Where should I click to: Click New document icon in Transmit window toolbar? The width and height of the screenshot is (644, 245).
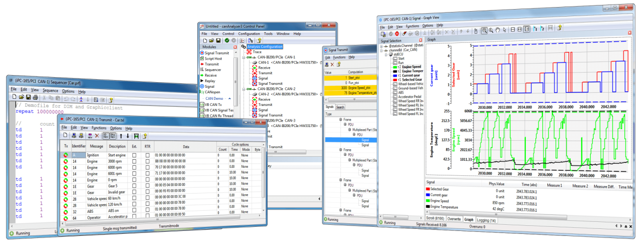pos(65,135)
